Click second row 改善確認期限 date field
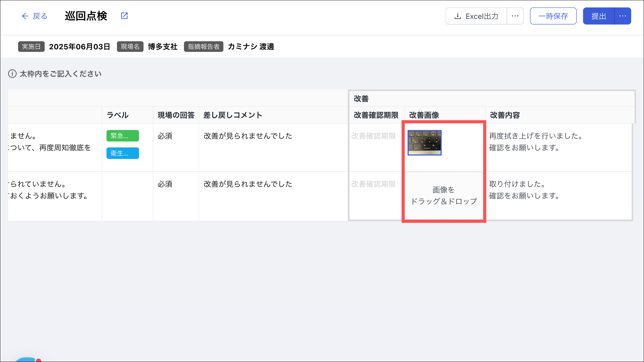 (374, 184)
